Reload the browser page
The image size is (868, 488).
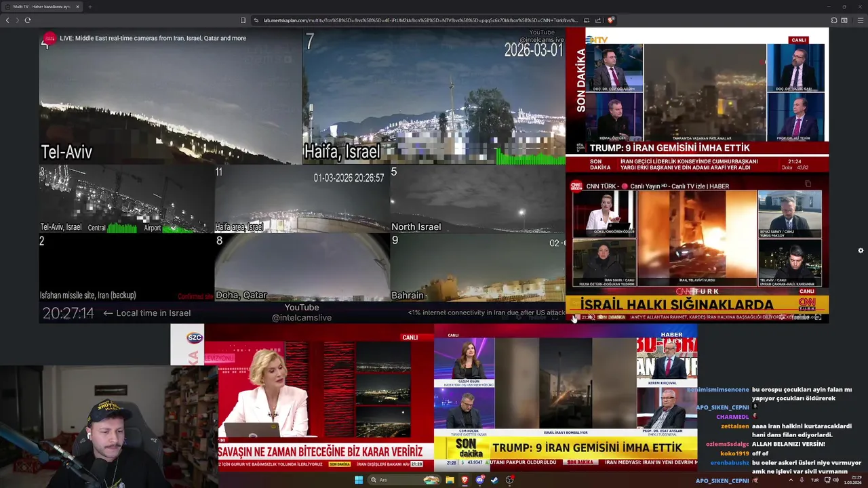pos(27,20)
